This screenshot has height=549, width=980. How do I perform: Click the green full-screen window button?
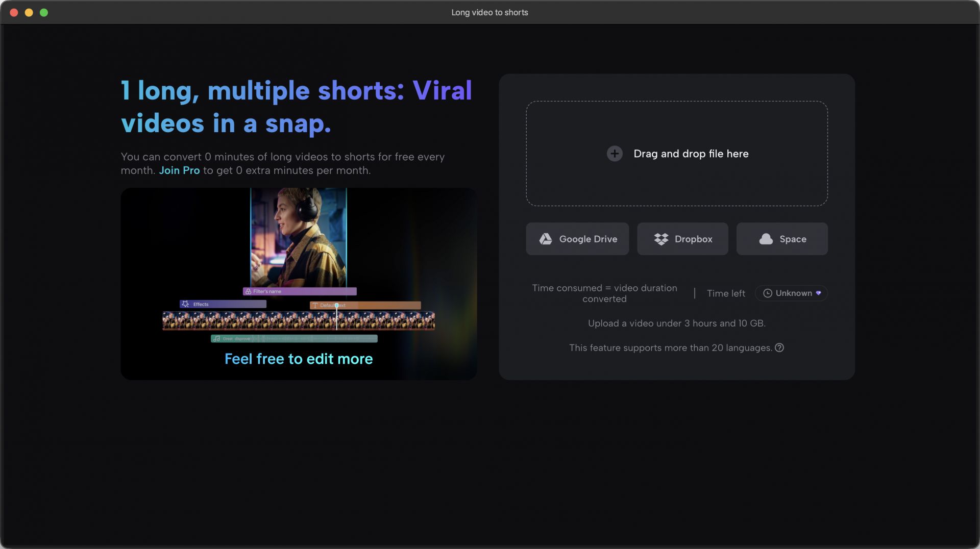point(44,12)
